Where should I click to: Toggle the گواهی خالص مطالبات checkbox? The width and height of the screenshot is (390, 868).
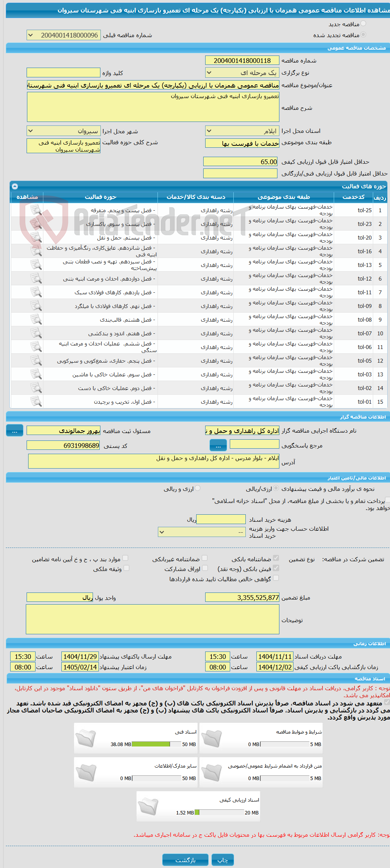276,578
